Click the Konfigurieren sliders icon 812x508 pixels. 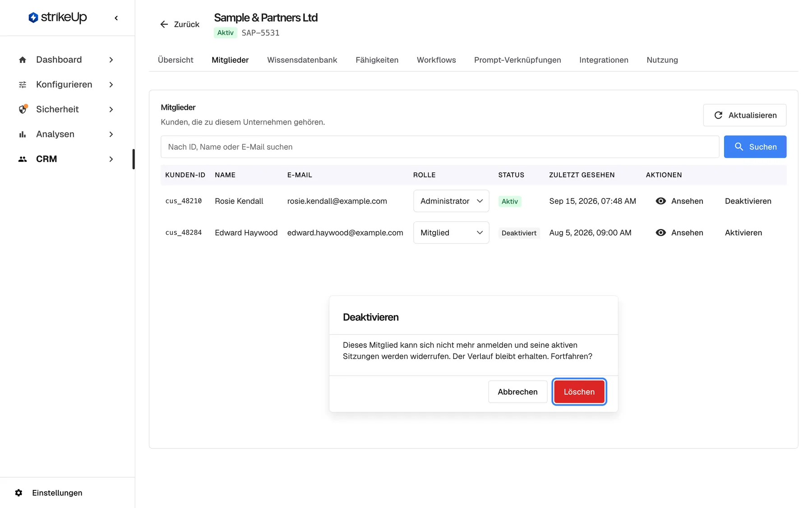point(23,84)
